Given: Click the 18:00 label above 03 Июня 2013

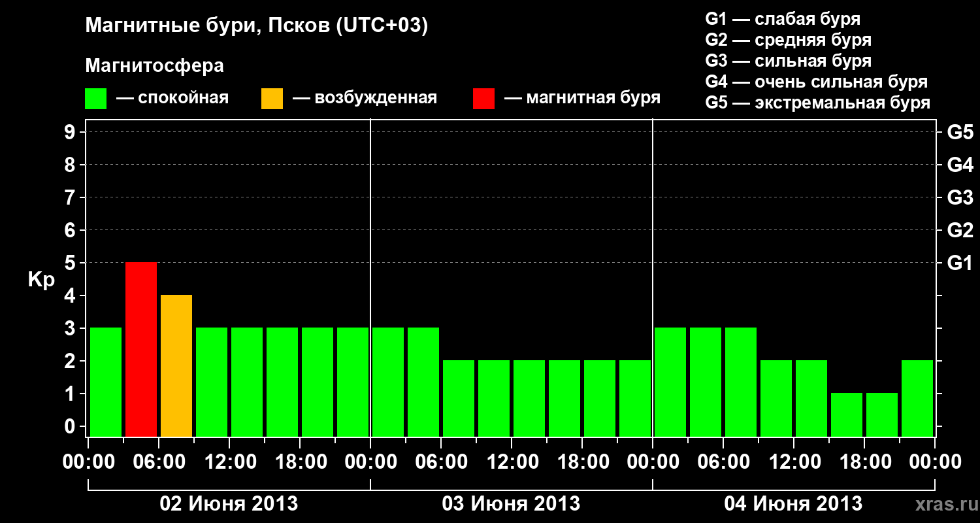Looking at the screenshot, I should pyautogui.click(x=583, y=462).
